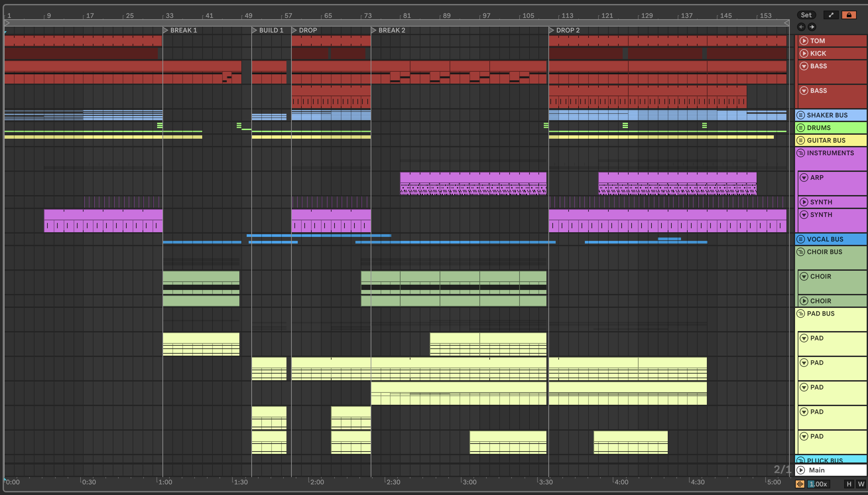Fold the SHAKER BUS group icon
Image resolution: width=868 pixels, height=495 pixels.
tap(801, 115)
